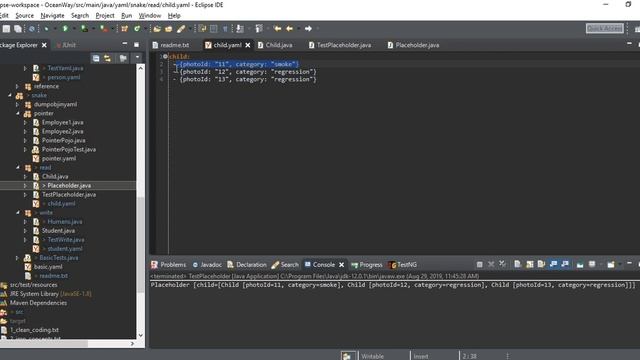
Task: Switch to the TestPlaceholder.java editor tab
Action: tap(340, 45)
